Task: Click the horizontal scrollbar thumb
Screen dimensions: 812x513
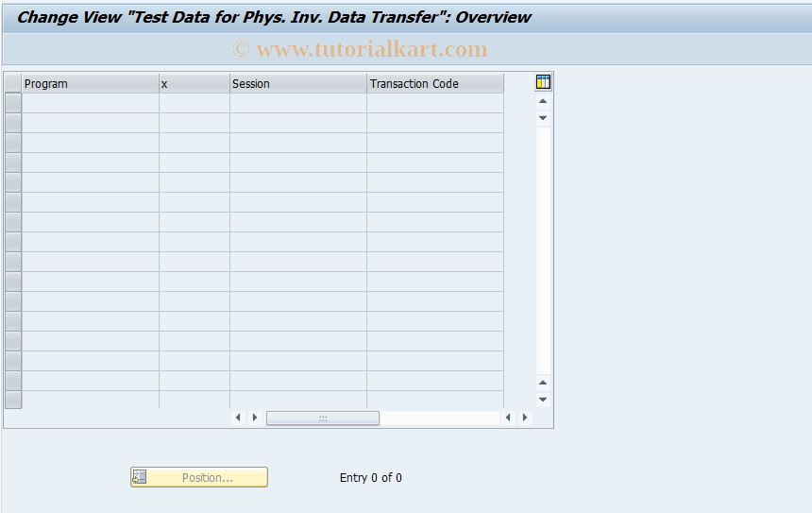Action: 323,419
